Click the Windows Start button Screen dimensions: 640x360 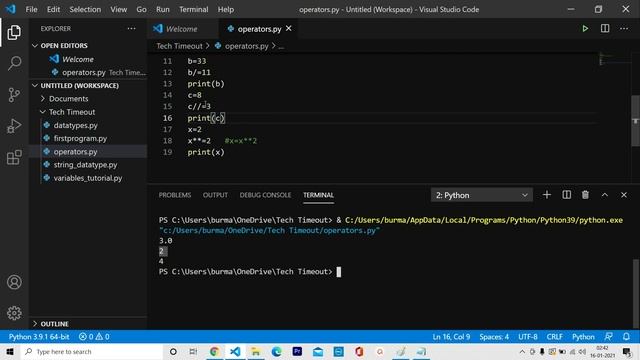click(x=10, y=351)
